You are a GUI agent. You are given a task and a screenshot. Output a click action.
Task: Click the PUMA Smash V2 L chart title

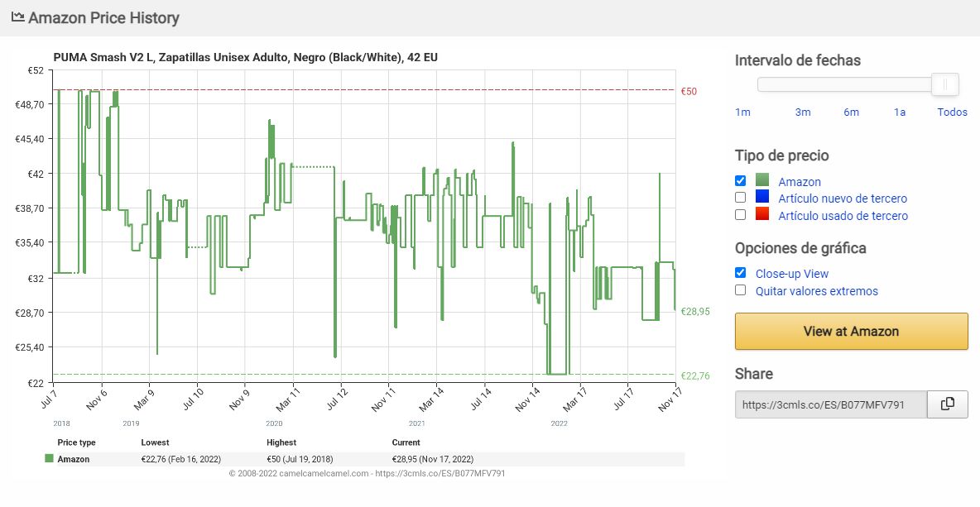click(246, 57)
